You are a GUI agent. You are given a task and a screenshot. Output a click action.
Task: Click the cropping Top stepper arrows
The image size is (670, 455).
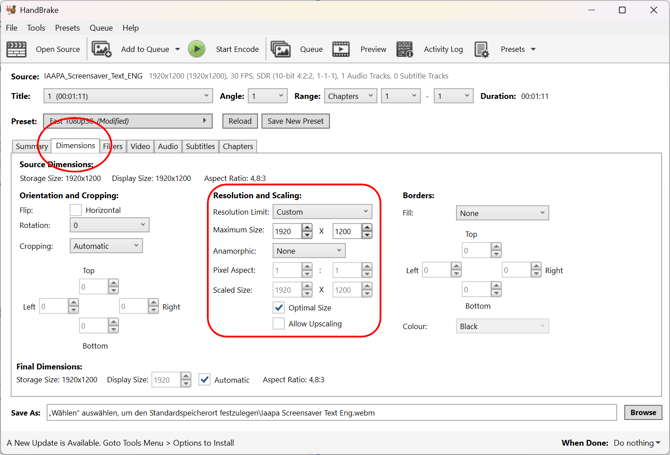tap(113, 286)
